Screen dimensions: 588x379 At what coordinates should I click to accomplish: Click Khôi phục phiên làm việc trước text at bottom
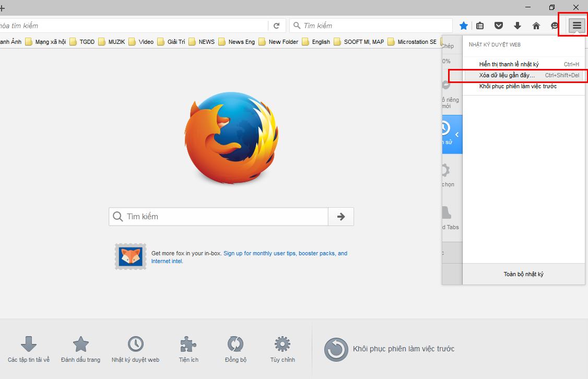point(404,349)
